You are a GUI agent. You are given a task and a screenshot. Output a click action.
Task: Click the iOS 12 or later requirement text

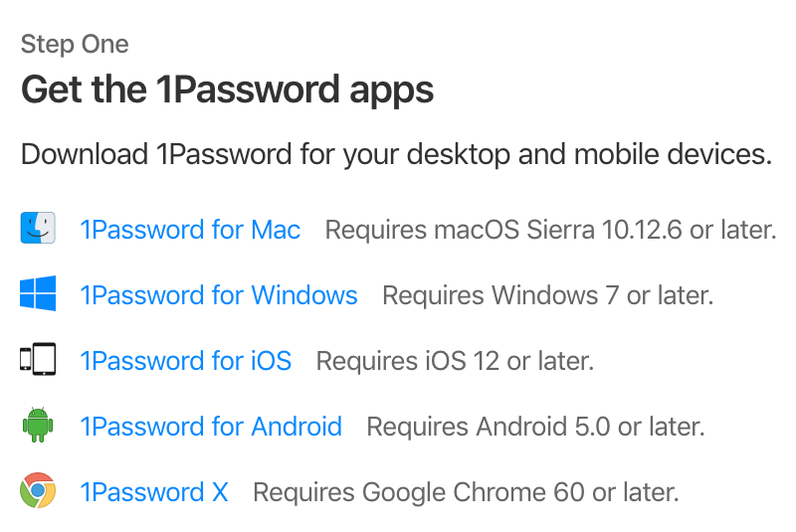tap(455, 361)
